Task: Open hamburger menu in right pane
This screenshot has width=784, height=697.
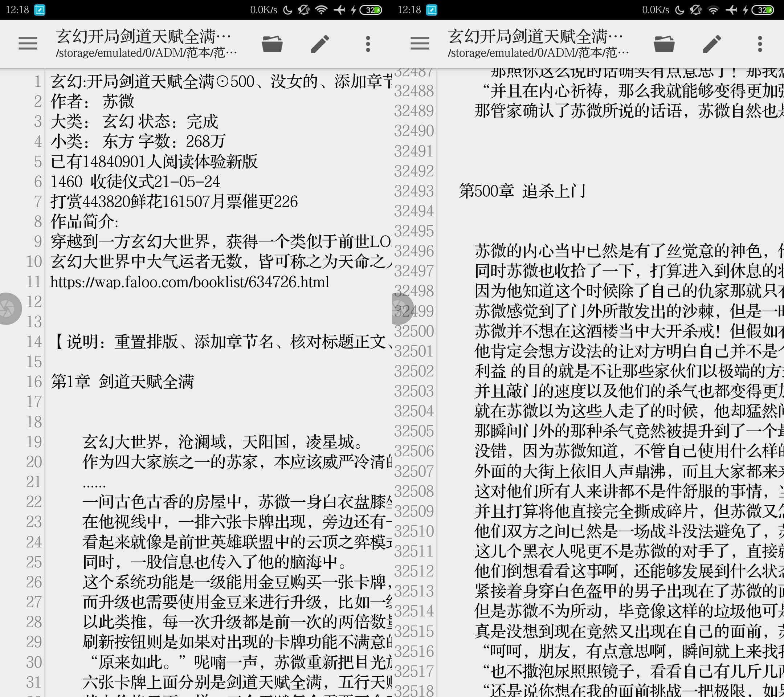Action: (x=420, y=43)
